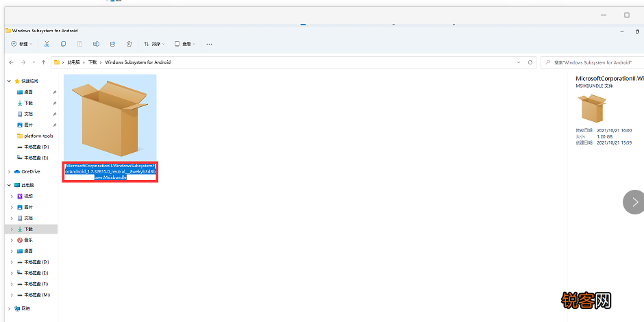Expand the 本地磁盘 (M:) drive node
The width and height of the screenshot is (644, 322).
[x=12, y=295]
